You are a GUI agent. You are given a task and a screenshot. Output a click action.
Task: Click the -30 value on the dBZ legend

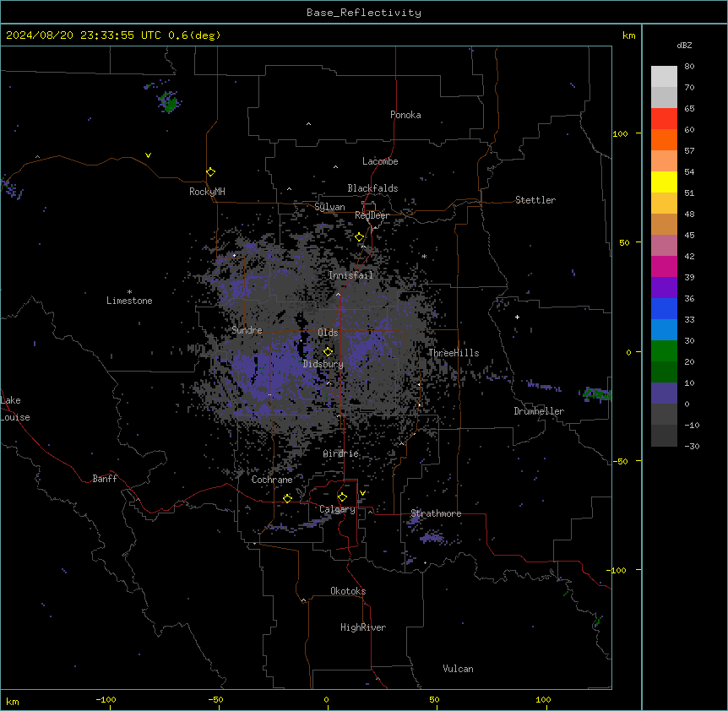coord(692,447)
